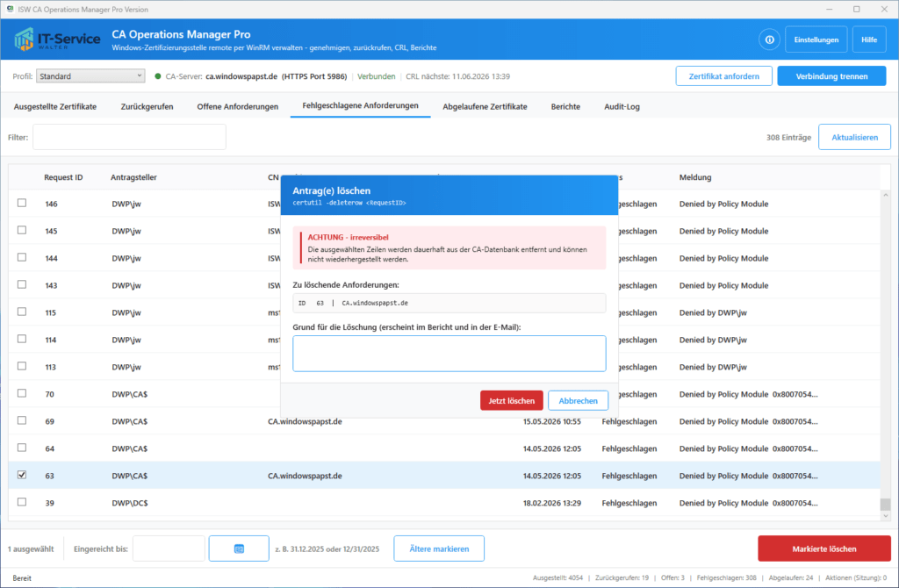899x588 pixels.
Task: Click Zertifikat anfordern button
Action: pyautogui.click(x=723, y=76)
